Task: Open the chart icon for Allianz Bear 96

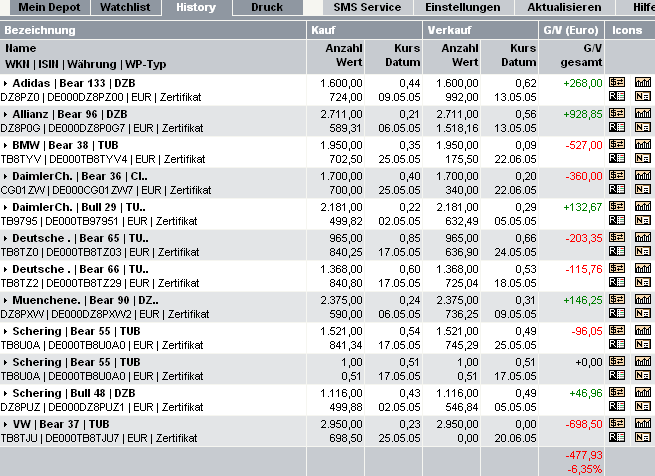Action: coord(642,114)
